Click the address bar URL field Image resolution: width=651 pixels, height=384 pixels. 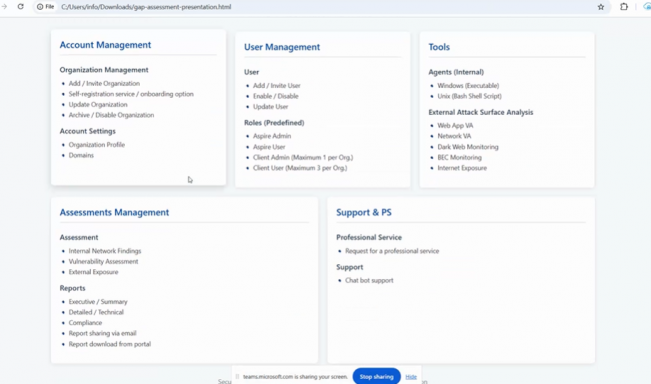pos(324,7)
